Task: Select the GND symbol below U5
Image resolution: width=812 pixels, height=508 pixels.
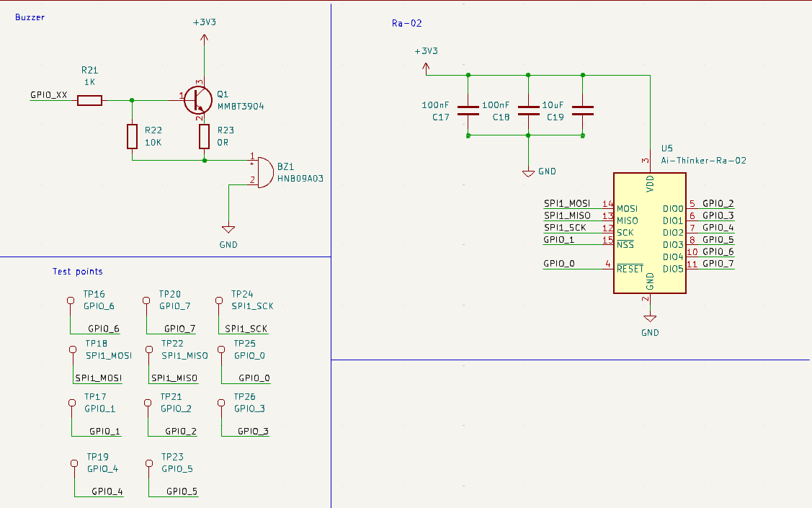Action: [x=650, y=318]
